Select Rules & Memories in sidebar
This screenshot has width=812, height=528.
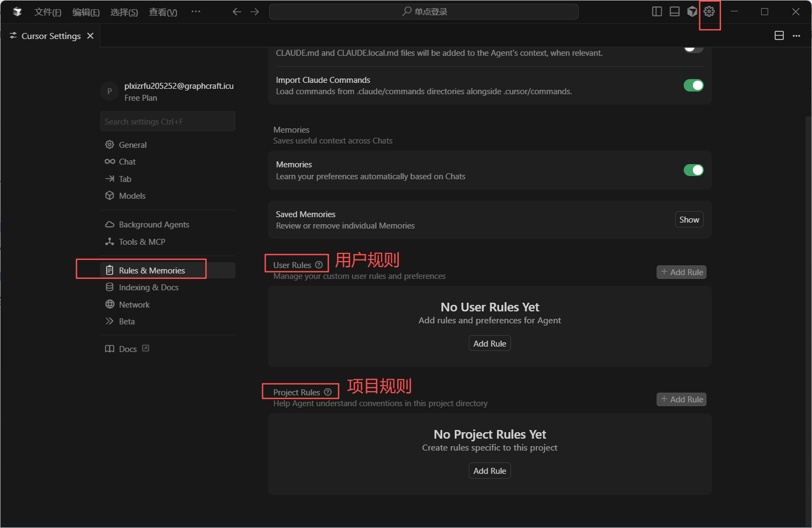pyautogui.click(x=168, y=270)
